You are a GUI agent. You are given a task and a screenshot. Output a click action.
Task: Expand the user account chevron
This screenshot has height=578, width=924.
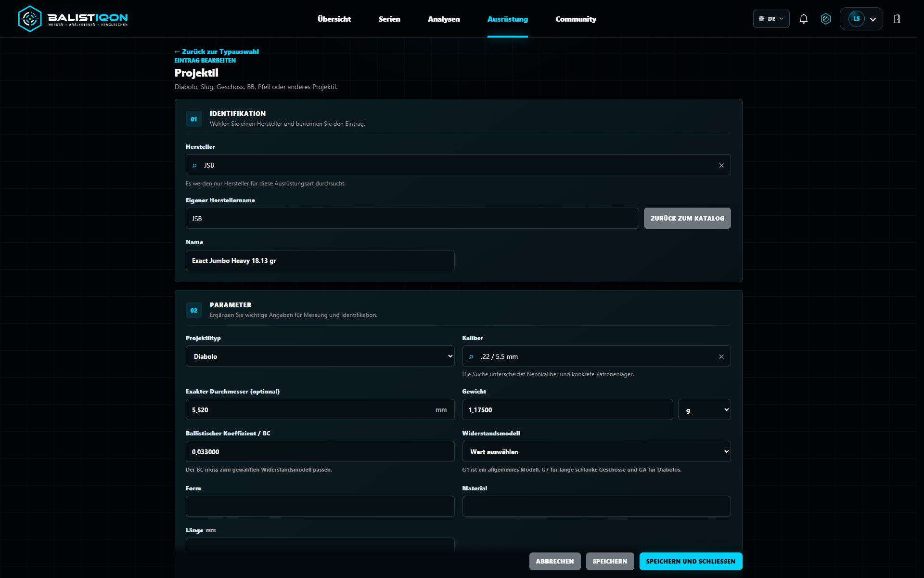point(873,19)
